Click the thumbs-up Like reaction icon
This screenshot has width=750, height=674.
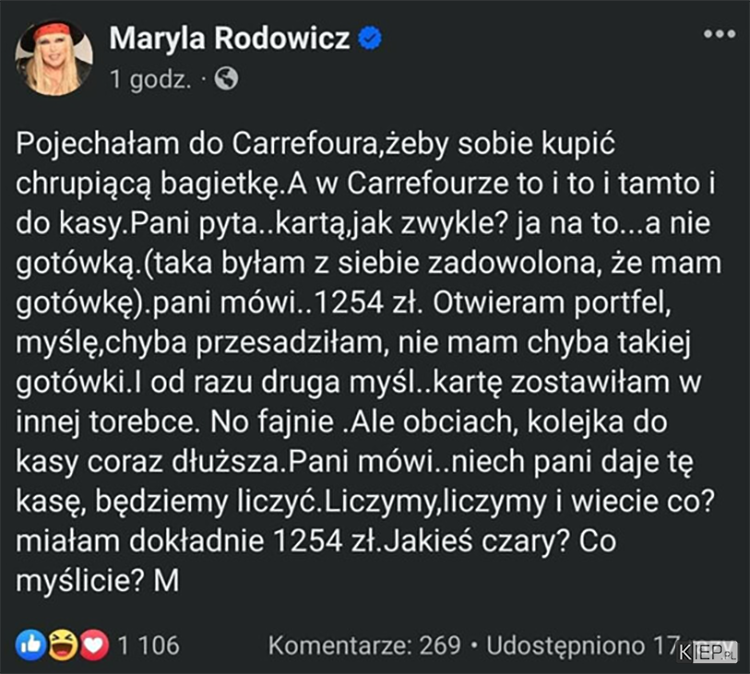31,645
